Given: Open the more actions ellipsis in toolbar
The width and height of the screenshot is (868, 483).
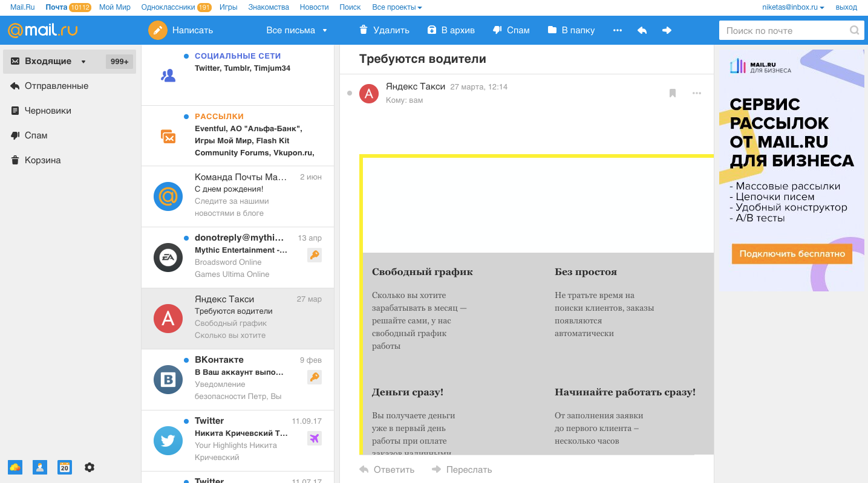Looking at the screenshot, I should (x=618, y=30).
